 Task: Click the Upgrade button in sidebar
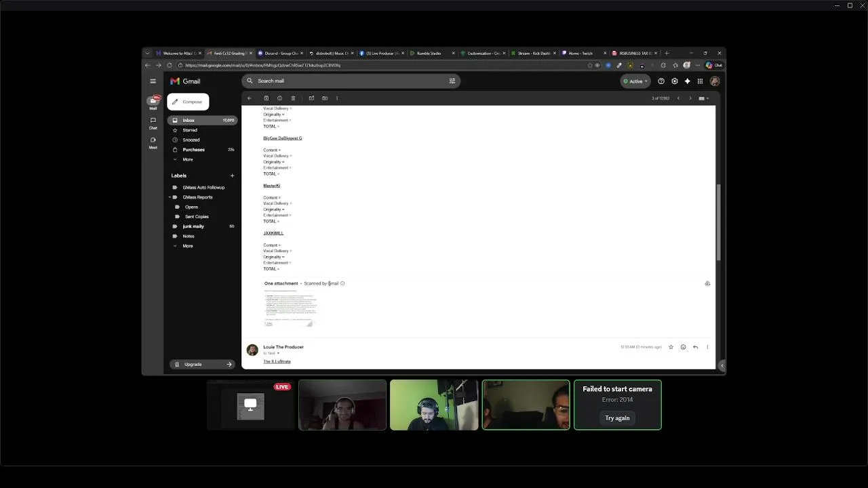[202, 364]
